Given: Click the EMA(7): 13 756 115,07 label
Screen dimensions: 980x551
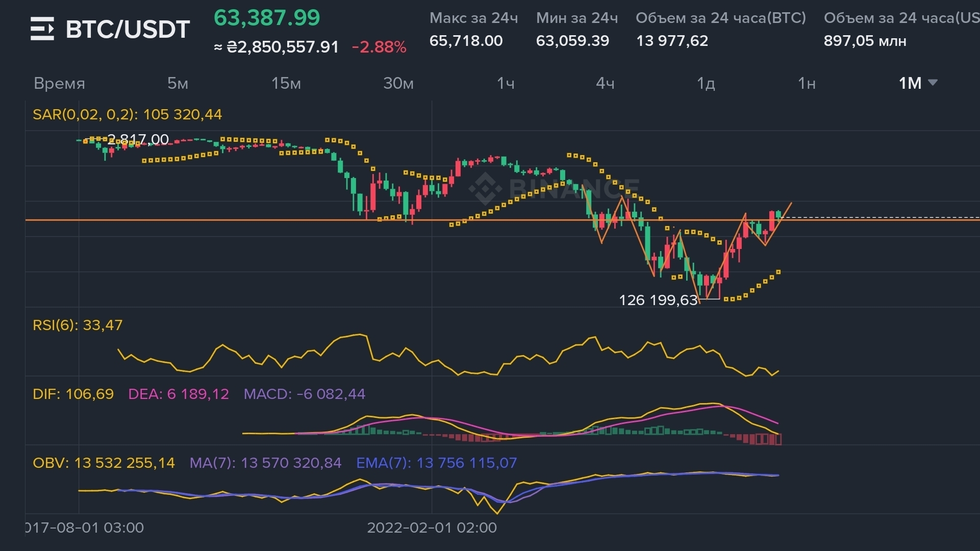Looking at the screenshot, I should (x=436, y=463).
